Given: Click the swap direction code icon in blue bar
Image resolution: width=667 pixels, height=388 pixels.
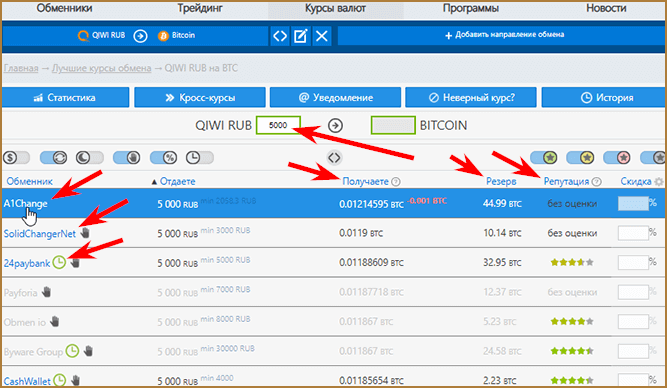Looking at the screenshot, I should (x=280, y=36).
